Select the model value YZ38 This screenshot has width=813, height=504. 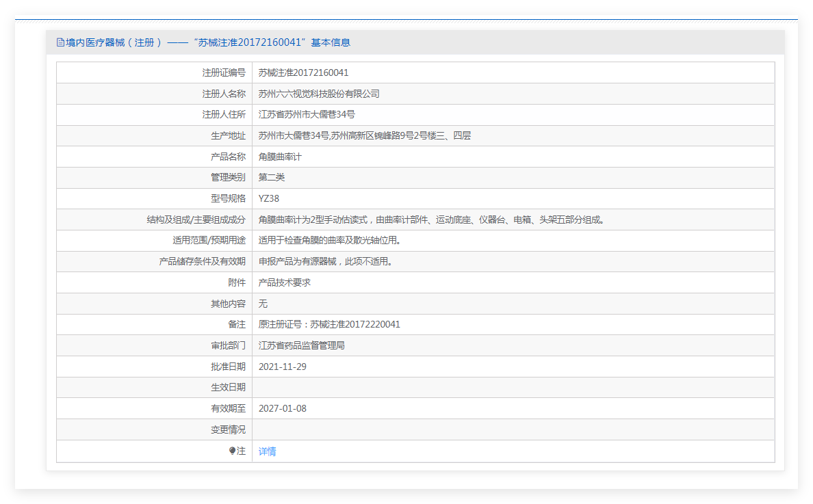click(268, 198)
